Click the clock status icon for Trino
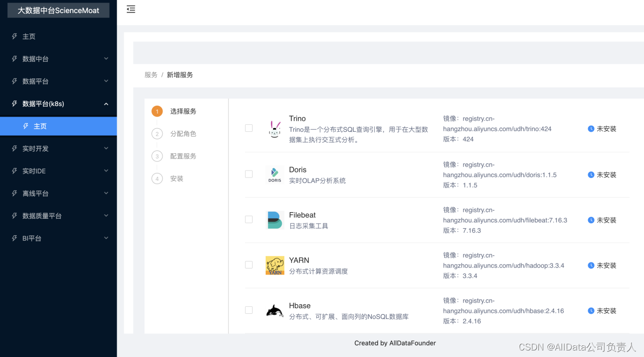 coord(591,129)
